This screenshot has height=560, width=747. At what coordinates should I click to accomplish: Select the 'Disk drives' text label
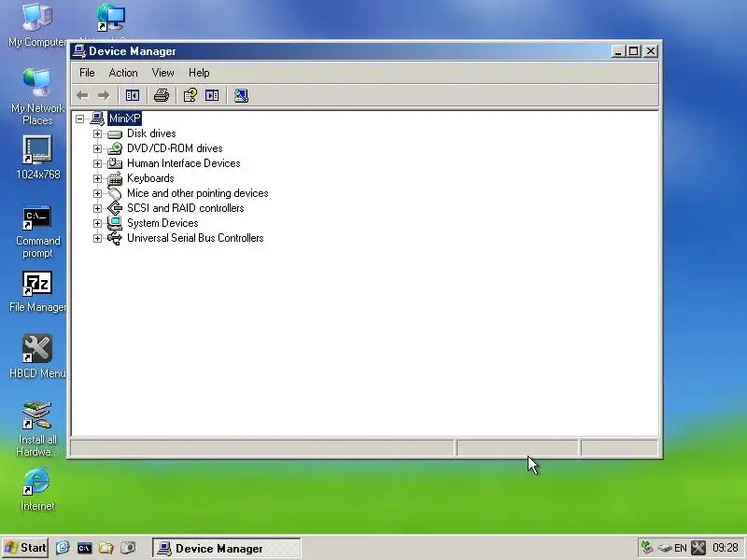(x=151, y=133)
